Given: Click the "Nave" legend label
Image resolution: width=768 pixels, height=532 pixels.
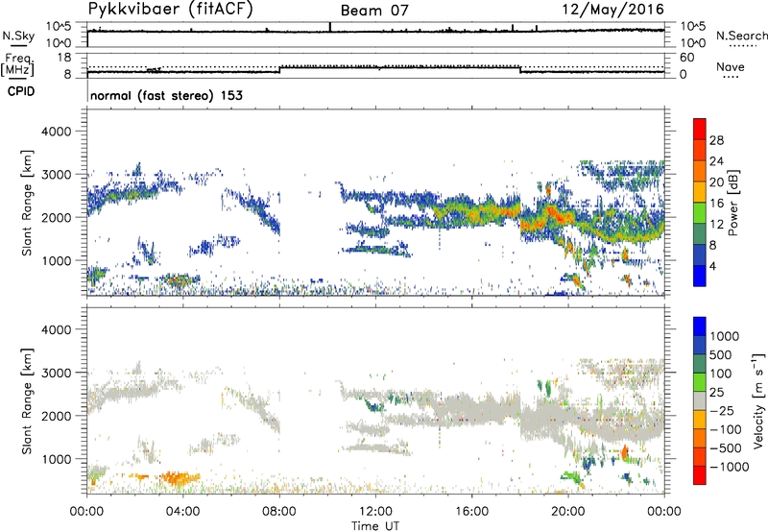Looking at the screenshot, I should pyautogui.click(x=731, y=66).
